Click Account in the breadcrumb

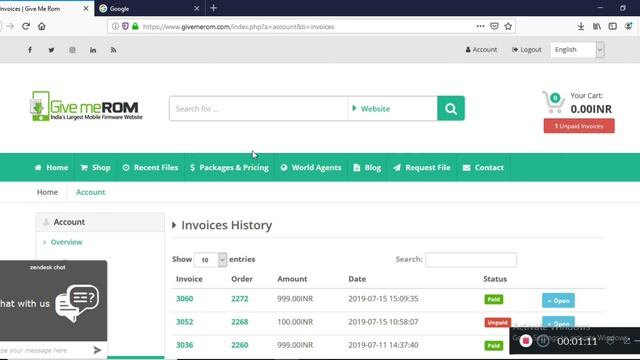91,192
